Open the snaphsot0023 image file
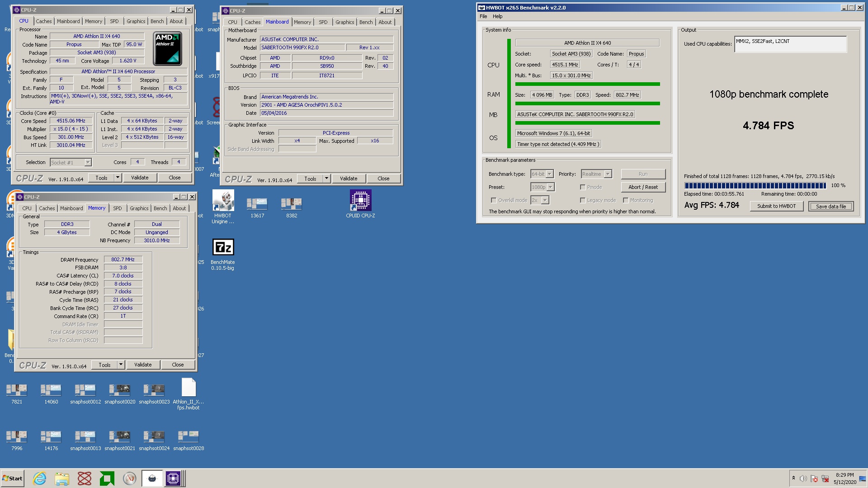The image size is (868, 488). pos(154,394)
